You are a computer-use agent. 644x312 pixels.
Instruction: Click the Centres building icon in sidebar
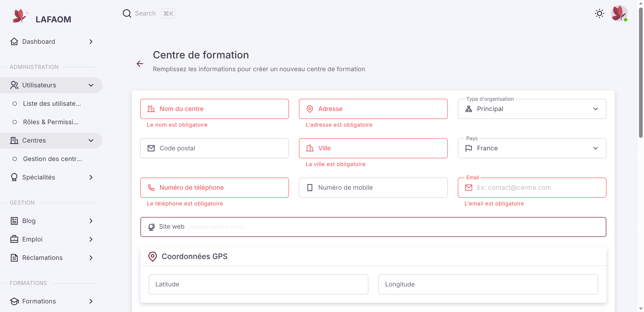[14, 140]
